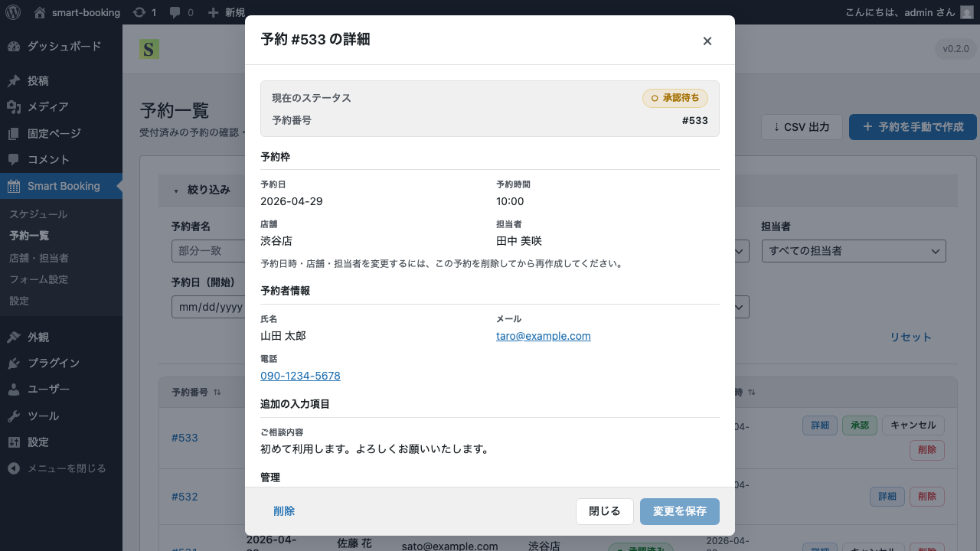
Task: Open ダッシュボード in the sidebar
Action: (x=61, y=47)
